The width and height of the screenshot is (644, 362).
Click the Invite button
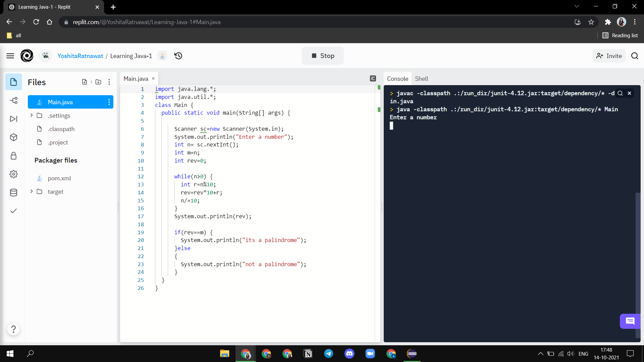[609, 56]
